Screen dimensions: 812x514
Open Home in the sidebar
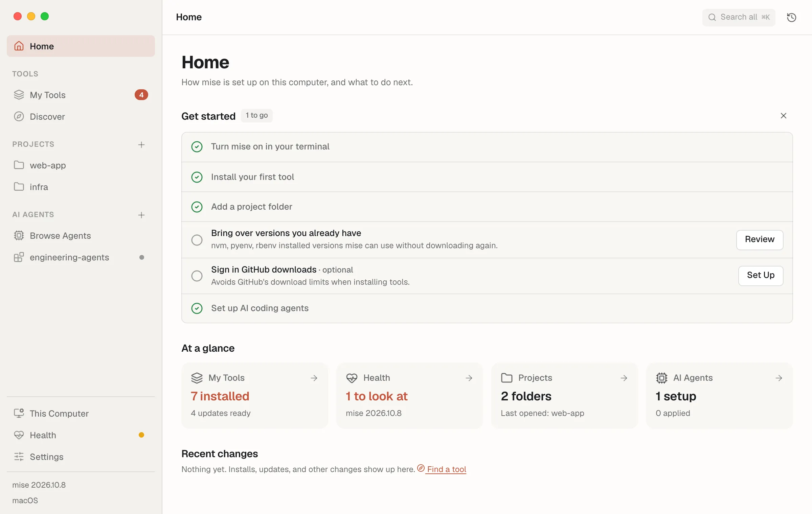pos(81,46)
